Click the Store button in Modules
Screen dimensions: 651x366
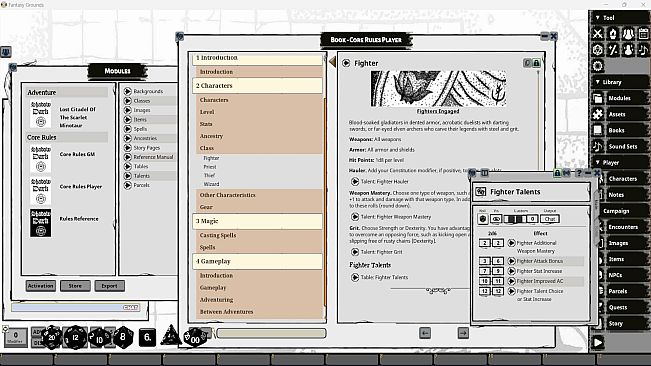pos(75,286)
